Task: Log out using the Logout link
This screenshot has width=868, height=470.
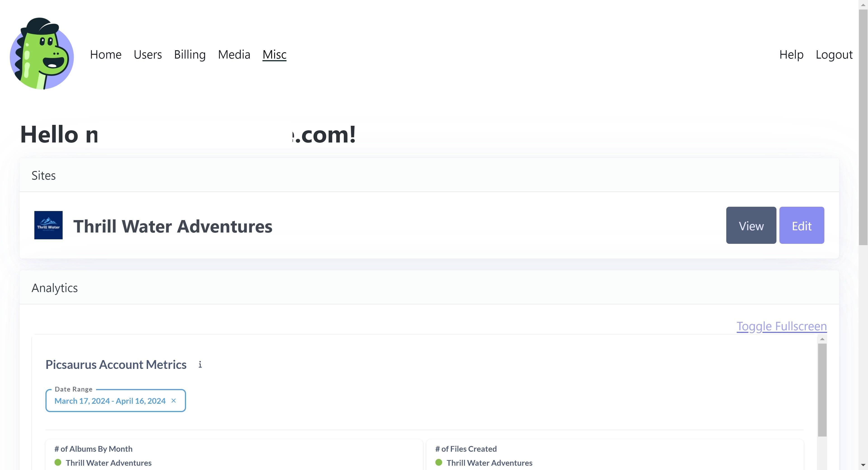Action: (834, 55)
